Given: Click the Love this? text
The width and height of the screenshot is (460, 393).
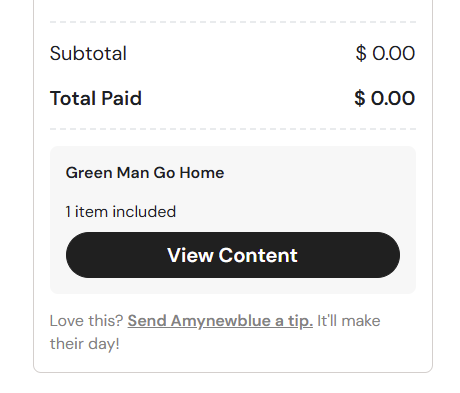Looking at the screenshot, I should (x=87, y=321).
